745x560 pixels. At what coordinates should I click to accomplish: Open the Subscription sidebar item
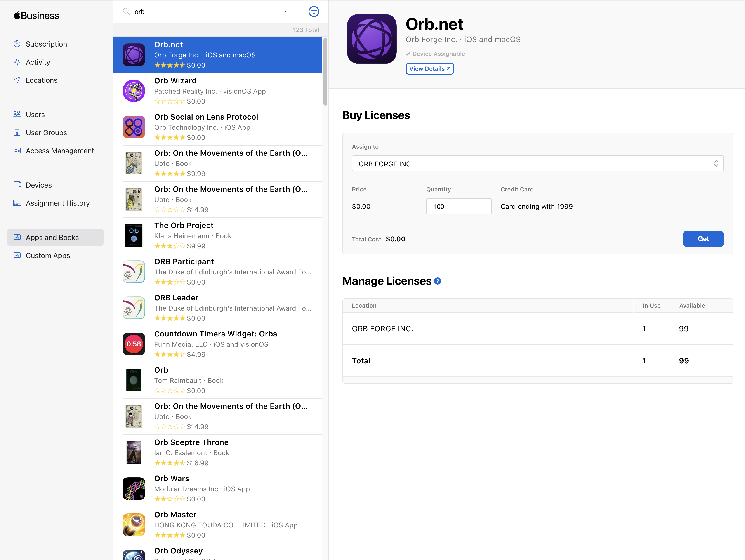click(x=46, y=44)
